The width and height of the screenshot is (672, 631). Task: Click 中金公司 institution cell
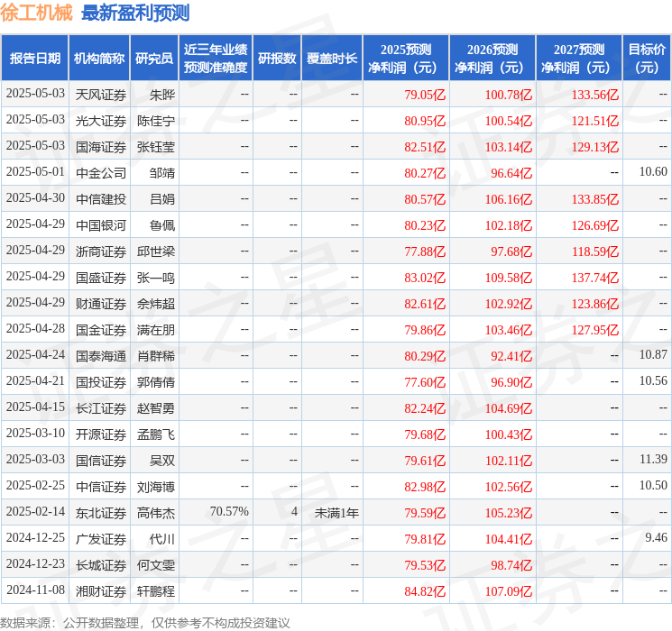(101, 173)
